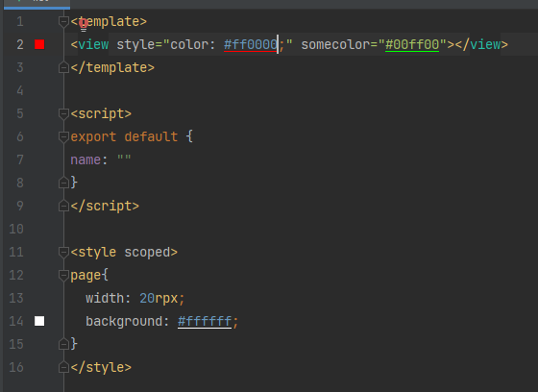Viewport: 538px width, 392px height.
Task: Click the #00ff00 somecolor value
Action: tap(412, 44)
